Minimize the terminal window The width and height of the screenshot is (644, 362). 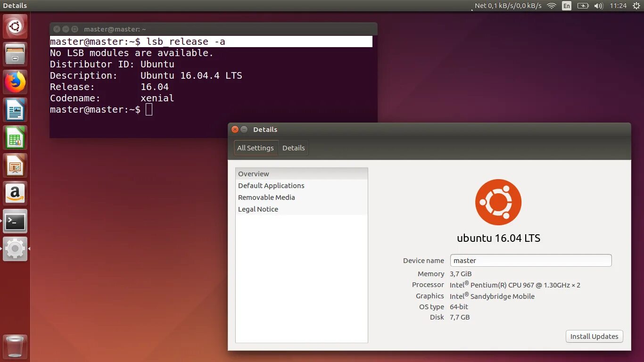click(x=66, y=29)
